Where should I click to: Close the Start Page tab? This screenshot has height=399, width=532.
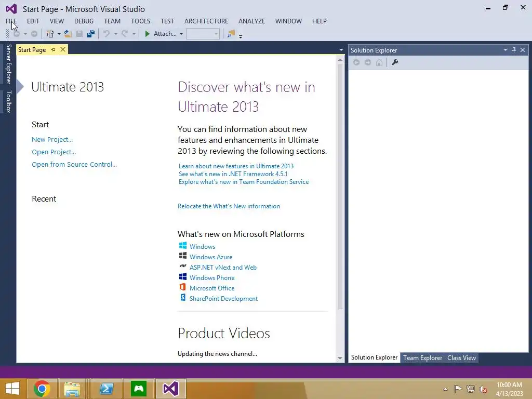pyautogui.click(x=63, y=49)
